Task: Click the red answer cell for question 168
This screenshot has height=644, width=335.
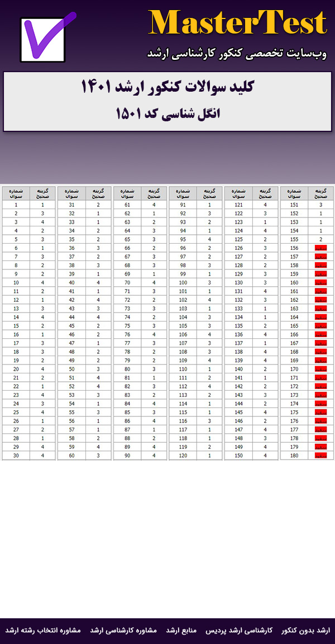Action: [x=320, y=352]
